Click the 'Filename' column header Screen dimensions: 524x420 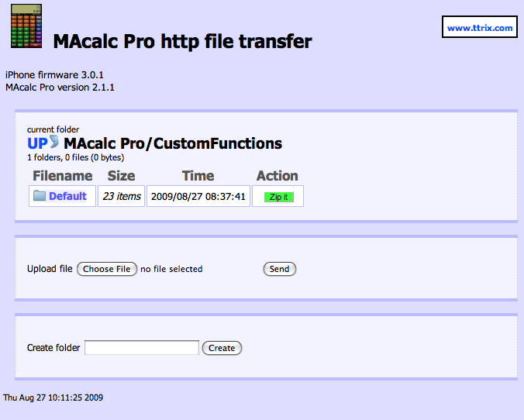click(63, 176)
